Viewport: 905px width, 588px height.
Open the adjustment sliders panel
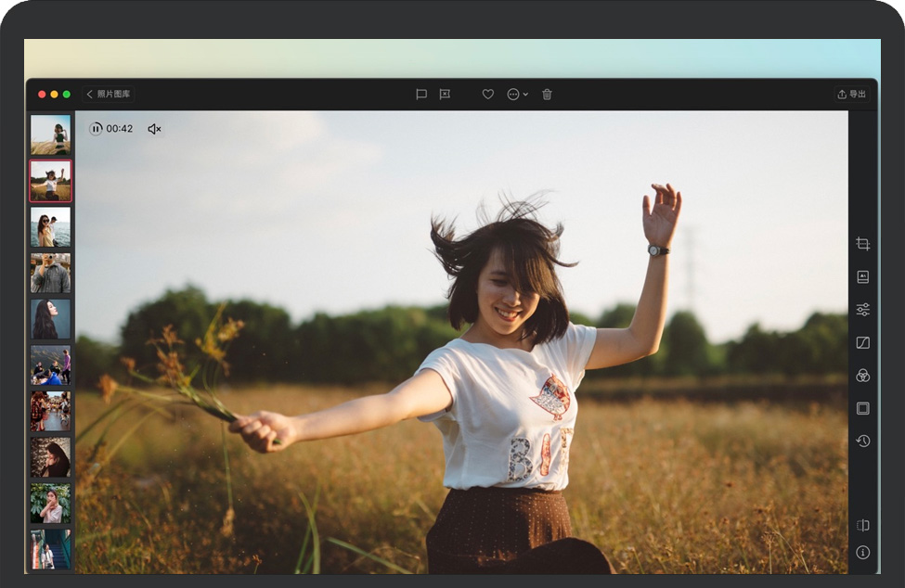(x=862, y=310)
